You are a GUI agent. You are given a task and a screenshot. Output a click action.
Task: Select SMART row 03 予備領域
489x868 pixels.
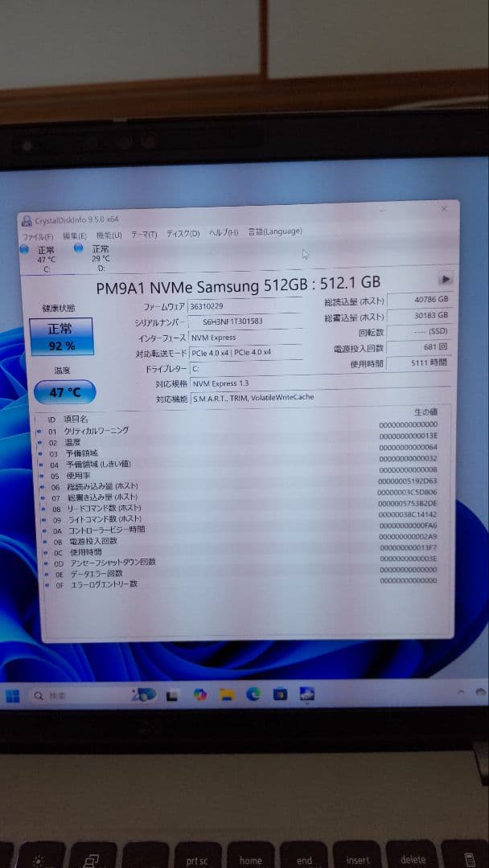point(237,451)
